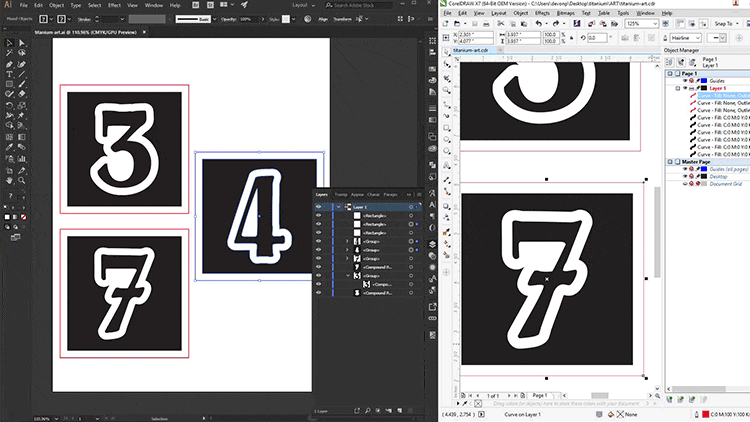The image size is (750, 422).
Task: Click the red outline color swatch in status bar
Action: coord(705,414)
